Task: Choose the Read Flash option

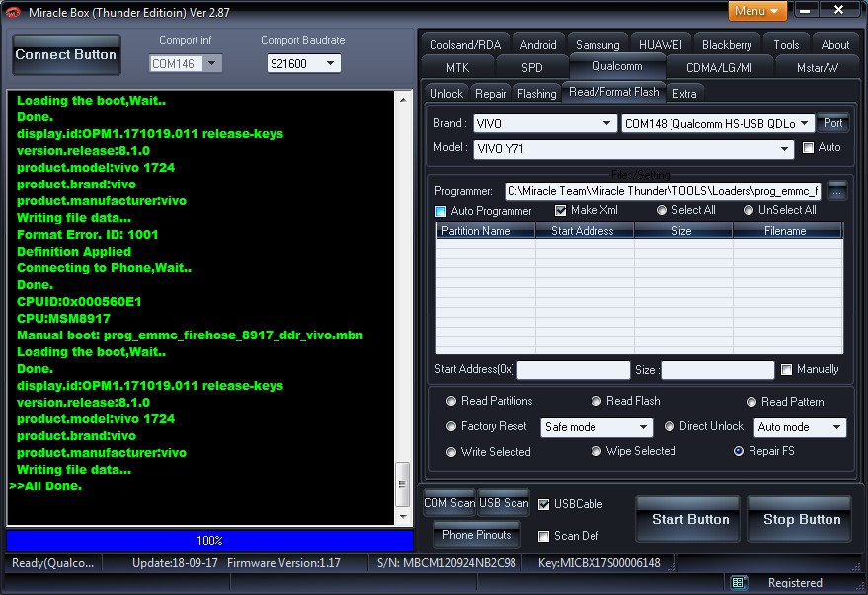Action: (x=596, y=401)
